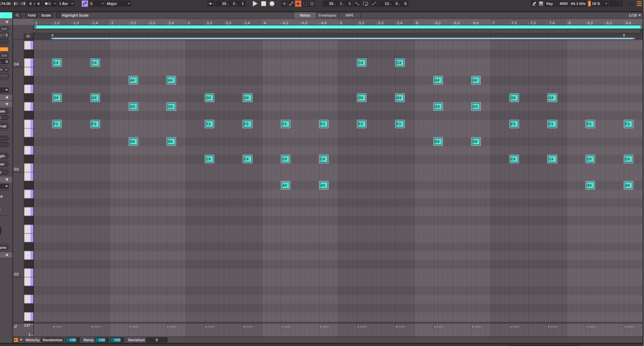Select the G3 note at beat 2.2
This screenshot has height=346, width=644.
[133, 107]
